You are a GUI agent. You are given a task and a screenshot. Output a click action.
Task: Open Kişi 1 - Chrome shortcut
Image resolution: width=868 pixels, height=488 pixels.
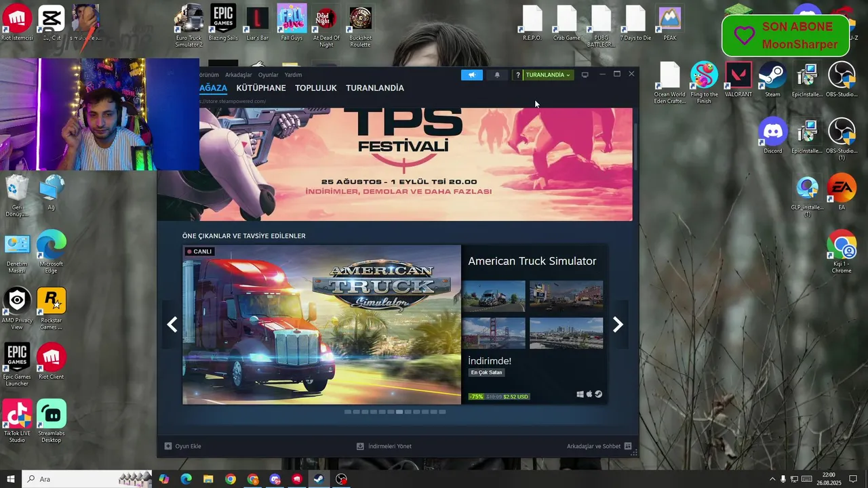pyautogui.click(x=842, y=252)
